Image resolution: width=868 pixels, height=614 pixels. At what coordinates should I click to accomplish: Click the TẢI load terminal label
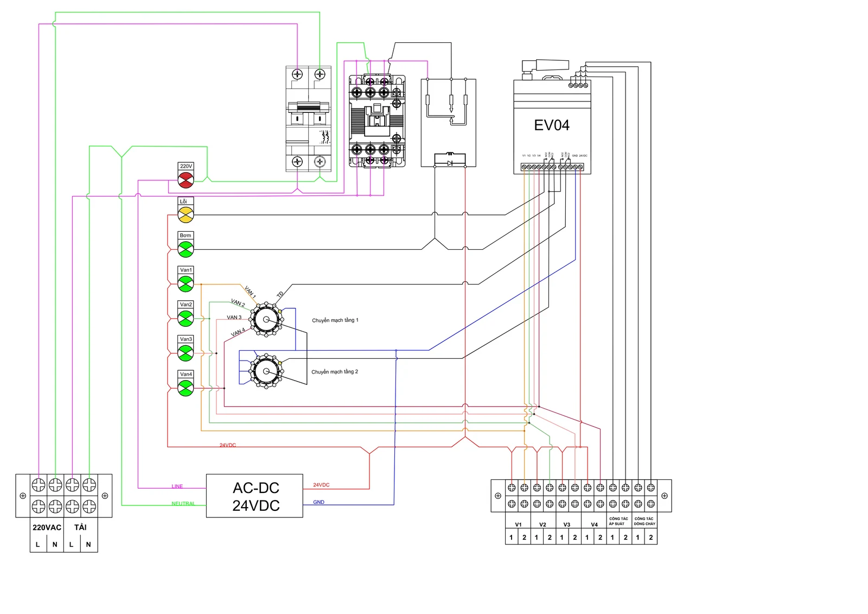(80, 527)
